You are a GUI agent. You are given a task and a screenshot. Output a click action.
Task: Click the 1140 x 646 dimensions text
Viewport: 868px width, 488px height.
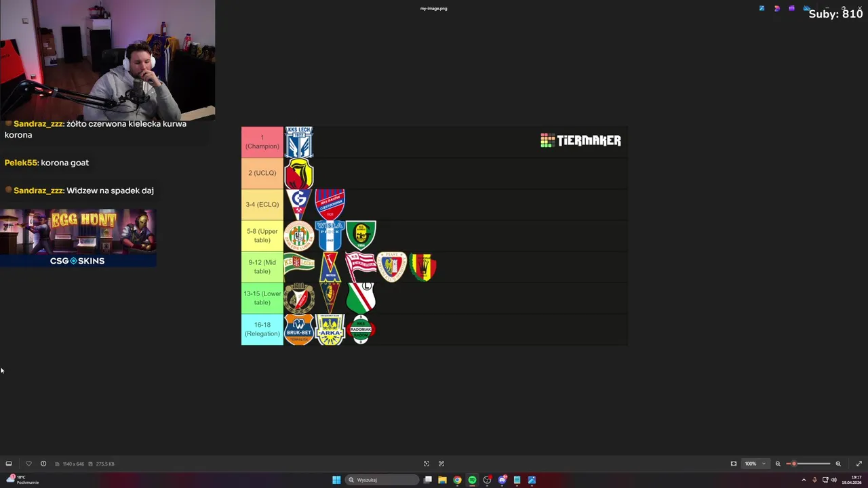73,464
